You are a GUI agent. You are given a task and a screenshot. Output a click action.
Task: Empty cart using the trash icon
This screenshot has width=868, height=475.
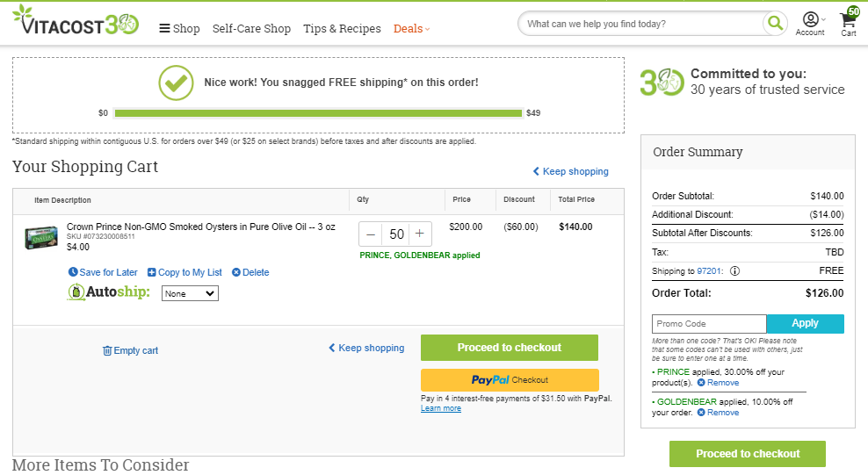[107, 350]
